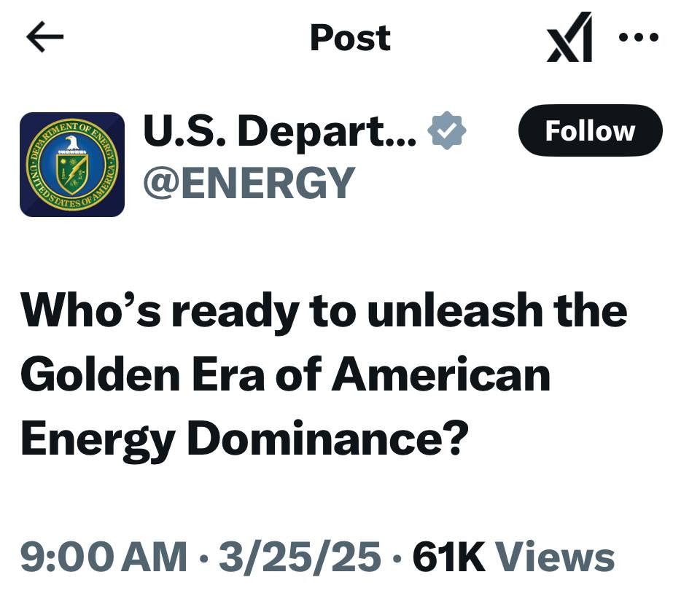Click the shield at the seal's center

[72, 168]
